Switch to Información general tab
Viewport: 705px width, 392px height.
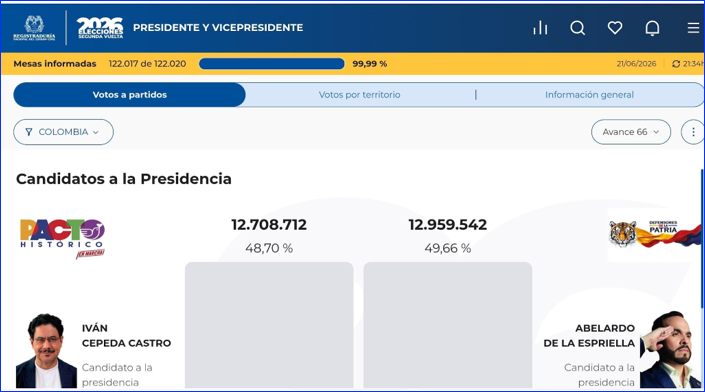[589, 95]
